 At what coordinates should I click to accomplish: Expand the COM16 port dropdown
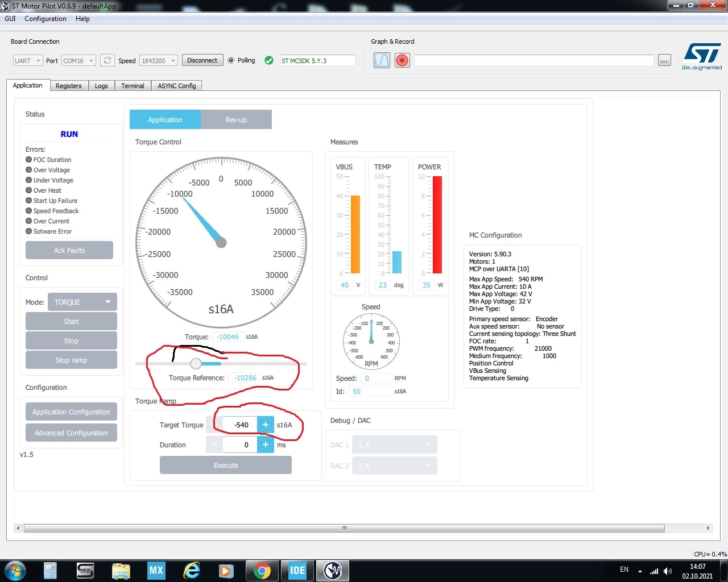click(x=78, y=60)
